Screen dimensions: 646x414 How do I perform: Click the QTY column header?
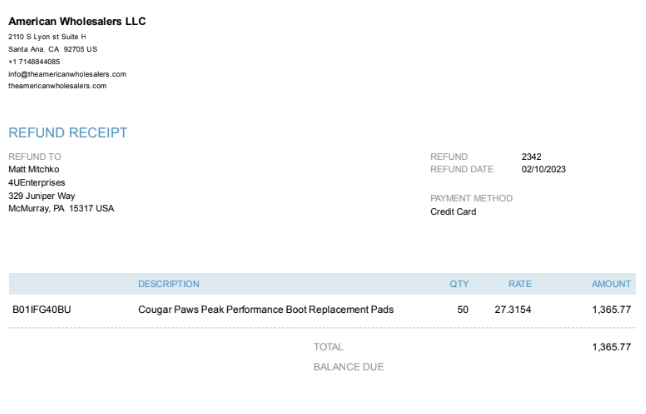(459, 284)
